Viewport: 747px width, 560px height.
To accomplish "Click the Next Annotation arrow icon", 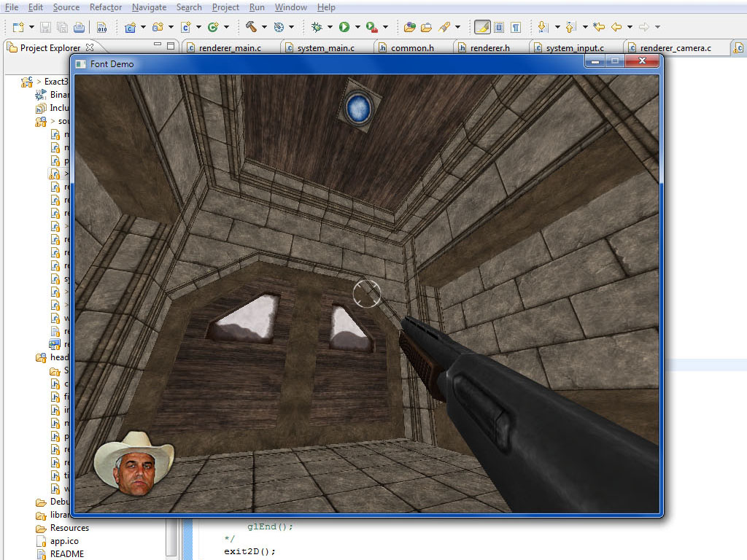I will point(543,27).
